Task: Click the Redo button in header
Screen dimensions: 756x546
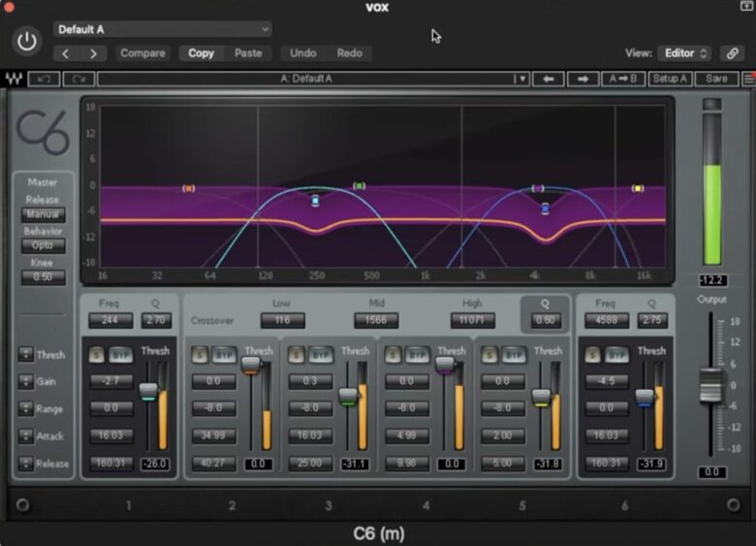Action: pyautogui.click(x=350, y=53)
